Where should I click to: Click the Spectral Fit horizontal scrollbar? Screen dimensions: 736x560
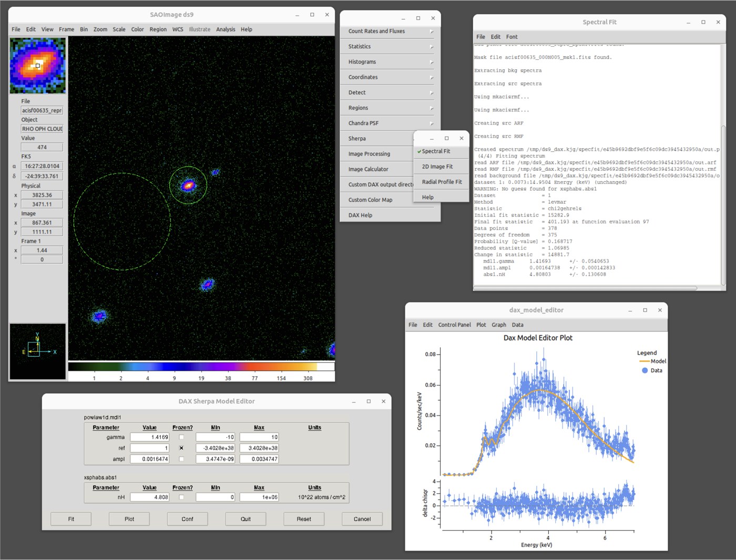click(586, 288)
